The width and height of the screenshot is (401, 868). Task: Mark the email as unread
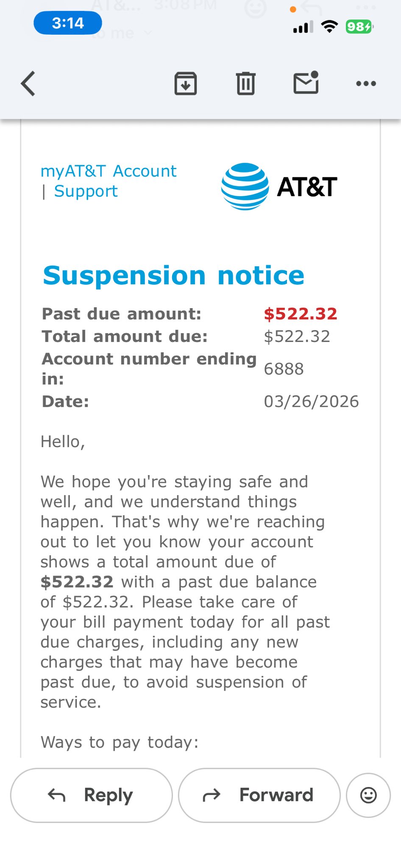click(306, 83)
